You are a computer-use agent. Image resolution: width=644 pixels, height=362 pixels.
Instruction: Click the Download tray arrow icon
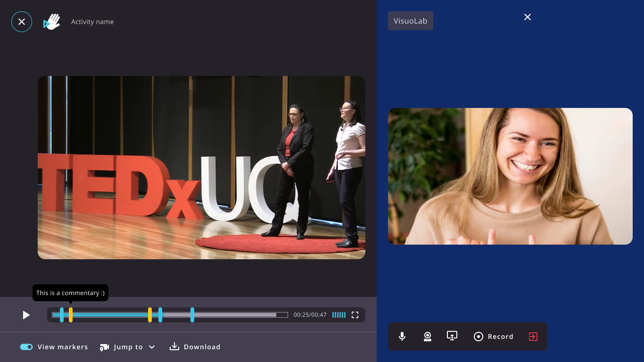[x=174, y=346]
